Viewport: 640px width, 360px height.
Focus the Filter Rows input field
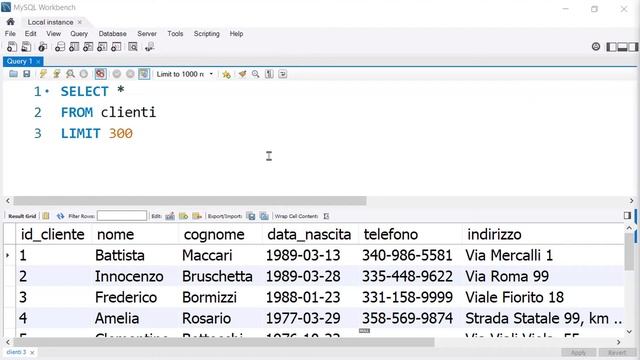(x=122, y=216)
